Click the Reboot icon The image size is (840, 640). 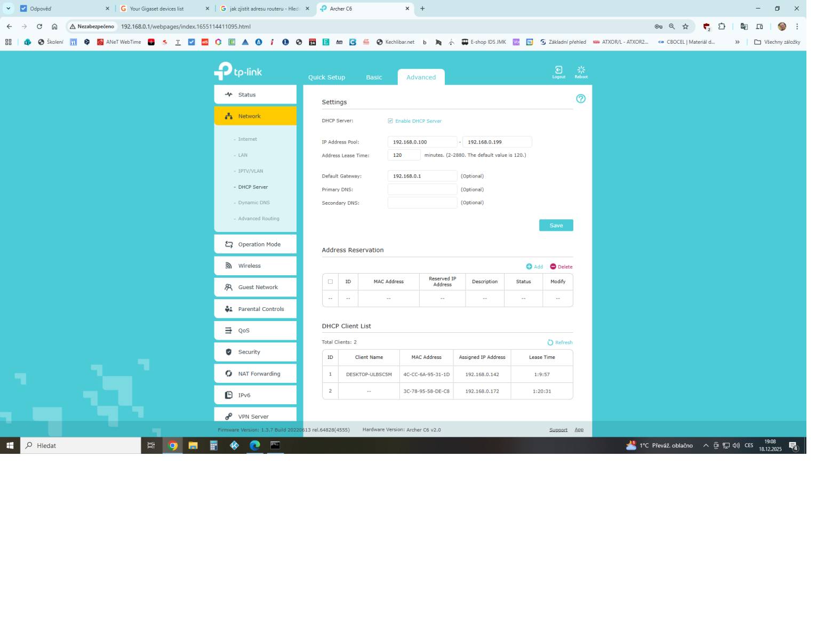click(x=581, y=70)
